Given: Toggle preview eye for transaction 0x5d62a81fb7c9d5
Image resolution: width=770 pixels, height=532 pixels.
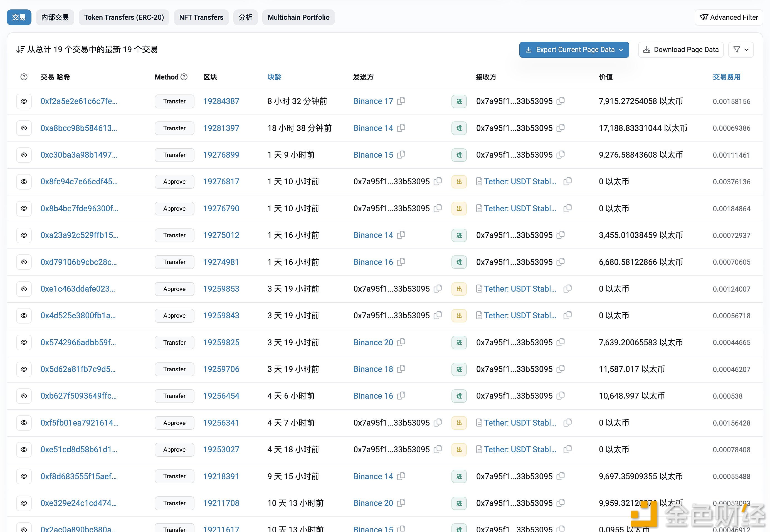Looking at the screenshot, I should tap(24, 369).
